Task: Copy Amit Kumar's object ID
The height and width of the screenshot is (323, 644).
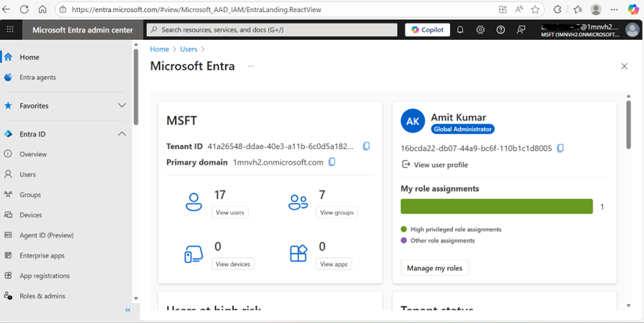Action: coord(561,148)
